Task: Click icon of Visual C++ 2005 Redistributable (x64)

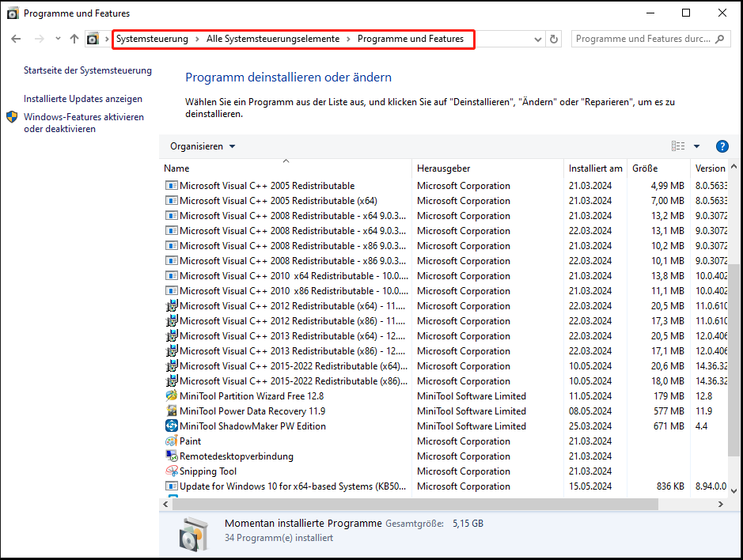Action: point(171,200)
